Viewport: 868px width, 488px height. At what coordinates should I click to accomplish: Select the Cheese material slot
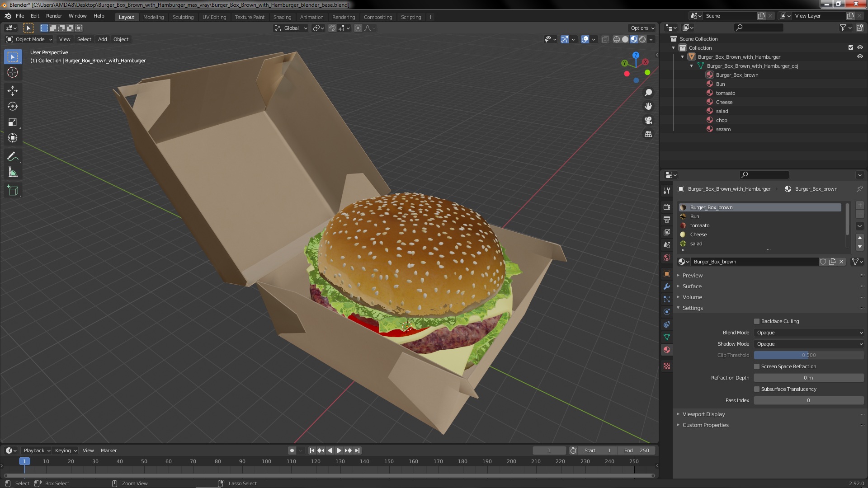tap(760, 235)
